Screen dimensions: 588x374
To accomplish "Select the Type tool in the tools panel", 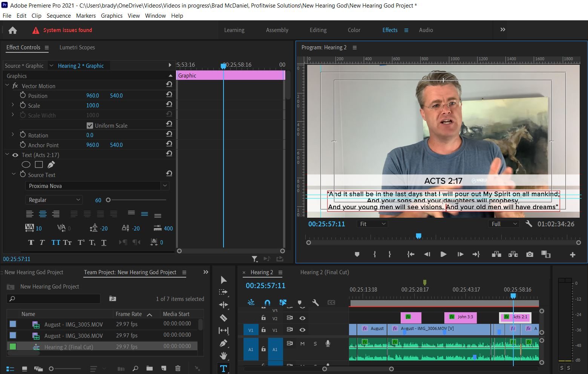I will point(224,368).
